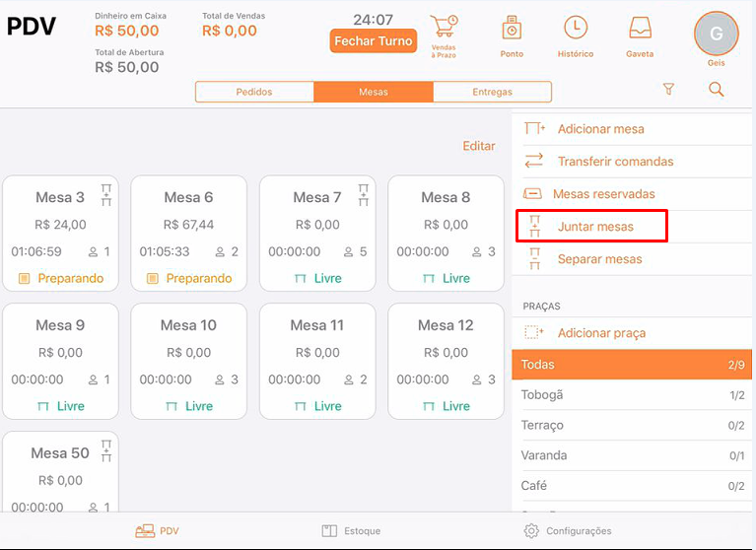Open the Gaveta drawer icon
Screen dimensions: 756x550
[640, 28]
